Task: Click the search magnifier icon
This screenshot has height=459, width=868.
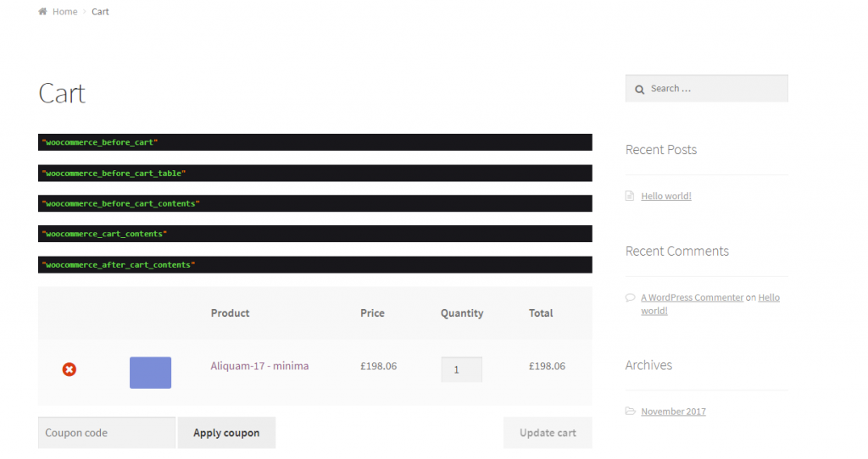Action: tap(640, 89)
